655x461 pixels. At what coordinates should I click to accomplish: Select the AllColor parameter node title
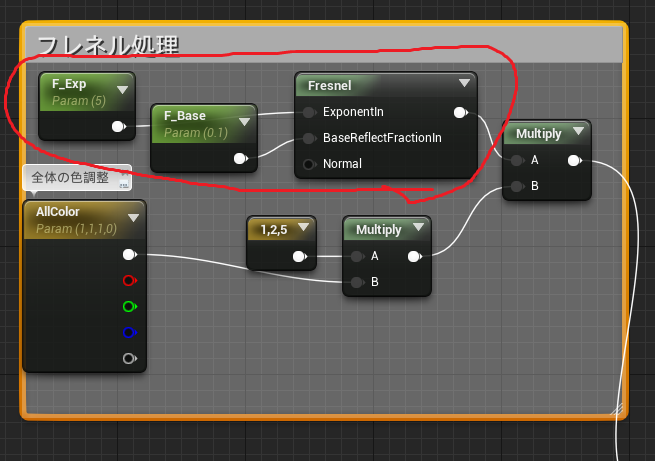58,212
